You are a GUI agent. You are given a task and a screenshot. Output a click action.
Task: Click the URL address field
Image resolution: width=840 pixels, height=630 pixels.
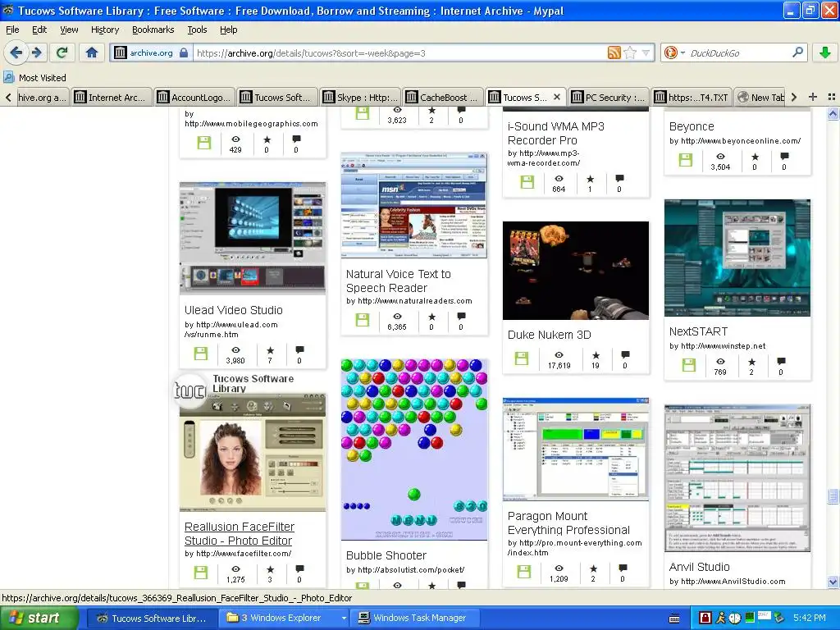coord(399,52)
